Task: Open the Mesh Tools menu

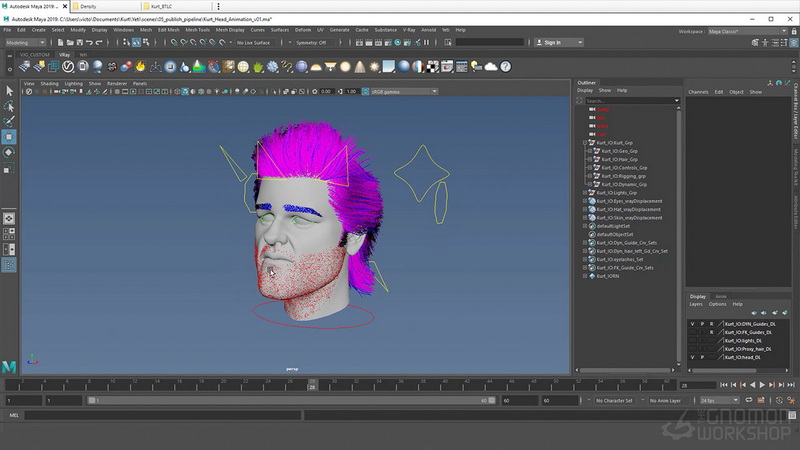Action: coord(197,30)
